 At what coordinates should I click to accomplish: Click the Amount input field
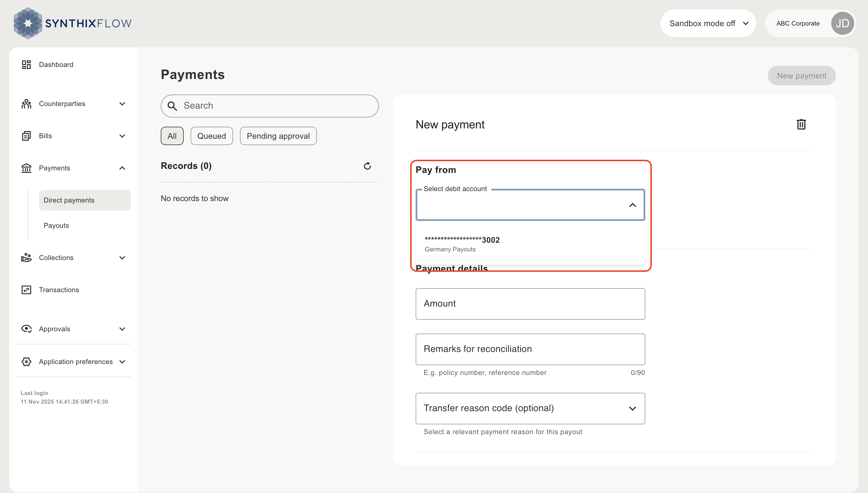530,304
